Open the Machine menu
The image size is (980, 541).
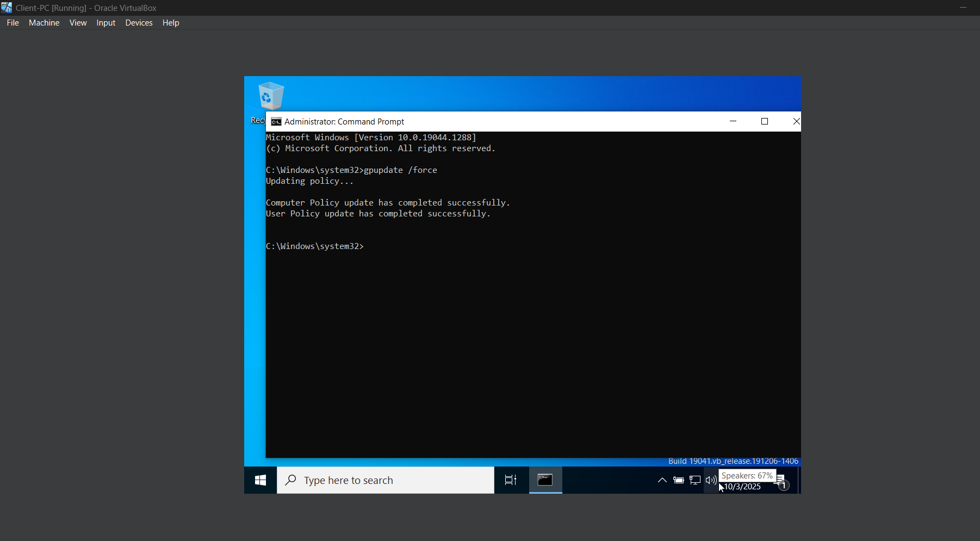44,23
